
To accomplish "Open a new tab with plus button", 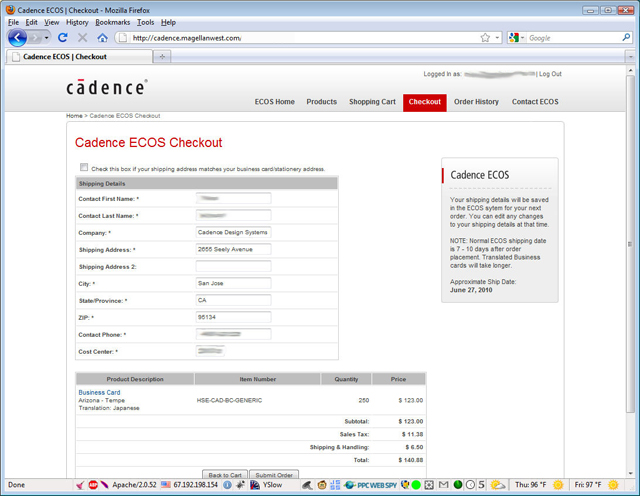I will pyautogui.click(x=162, y=57).
